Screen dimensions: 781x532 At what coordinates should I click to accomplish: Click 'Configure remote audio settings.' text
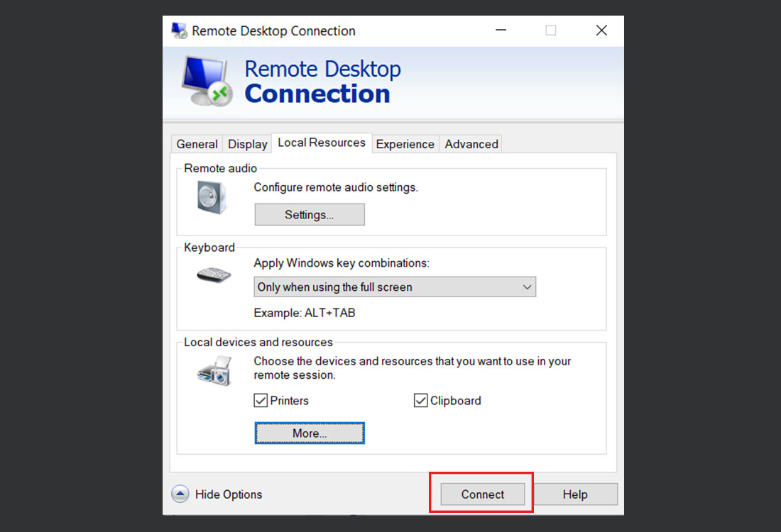pyautogui.click(x=336, y=187)
